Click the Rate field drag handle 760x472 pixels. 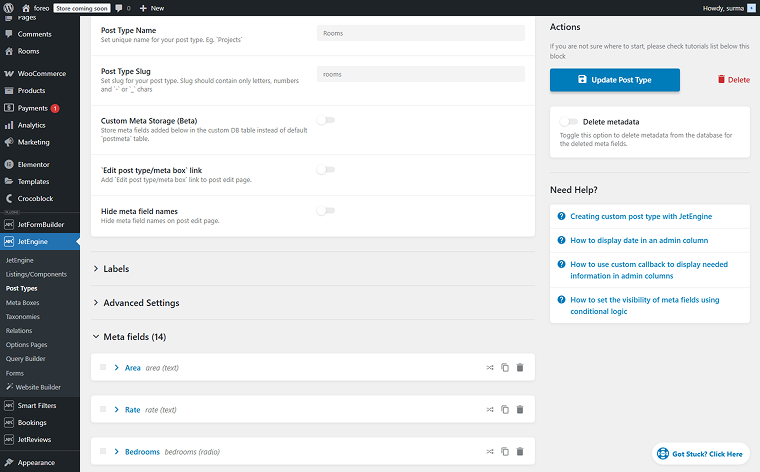pos(103,409)
